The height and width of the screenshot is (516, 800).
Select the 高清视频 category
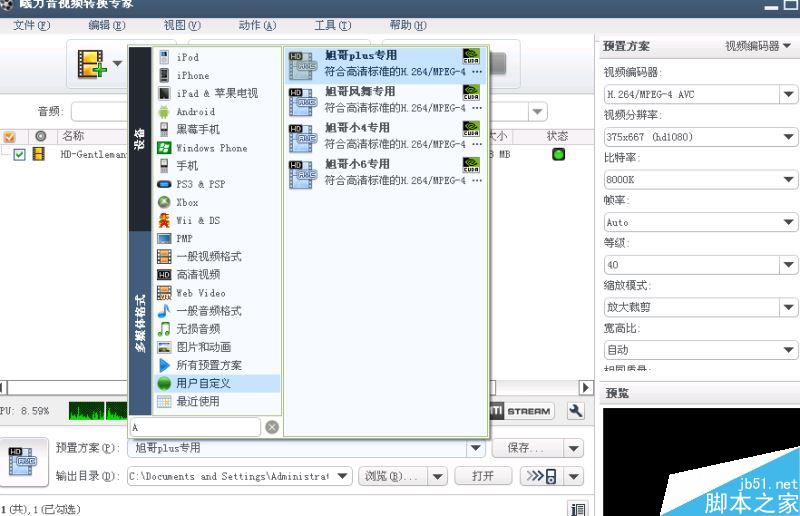(x=217, y=275)
